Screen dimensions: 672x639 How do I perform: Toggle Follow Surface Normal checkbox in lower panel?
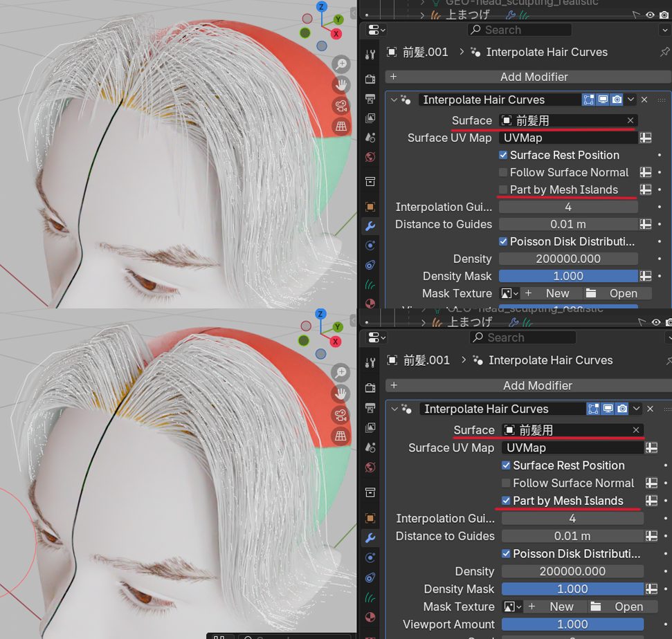coord(506,483)
